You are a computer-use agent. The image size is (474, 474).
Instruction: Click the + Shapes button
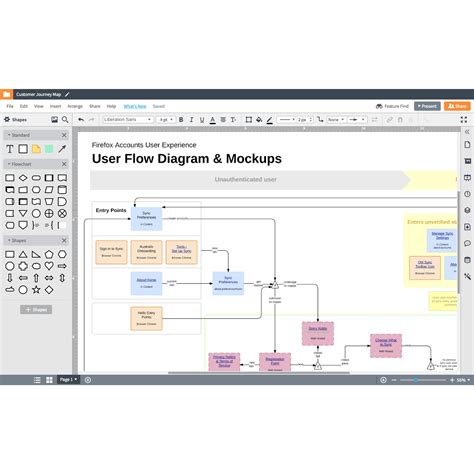[x=36, y=309]
